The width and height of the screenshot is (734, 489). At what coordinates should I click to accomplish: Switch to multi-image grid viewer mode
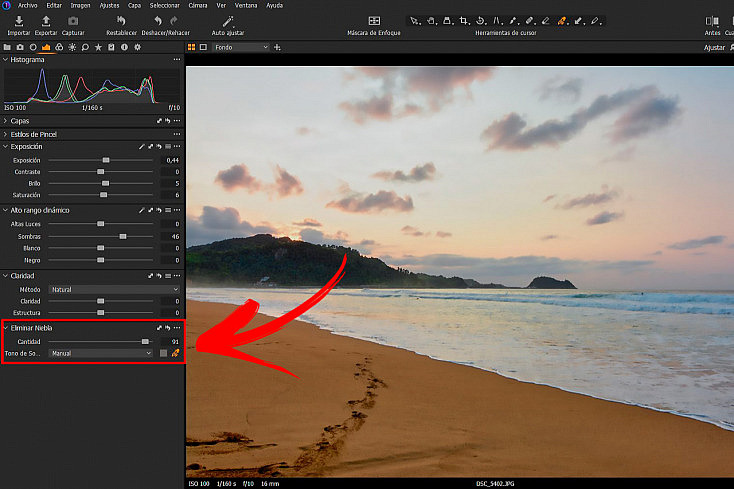pos(191,47)
